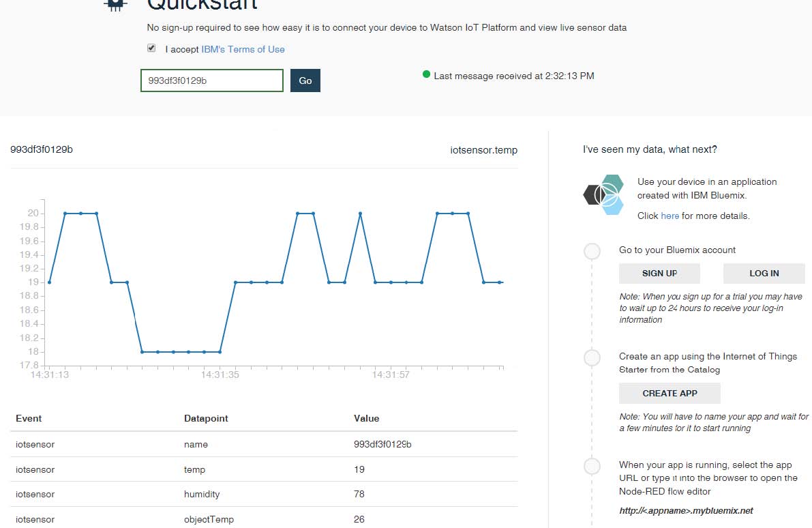Click the Datapoint column header
This screenshot has height=528, width=812.
coord(206,418)
